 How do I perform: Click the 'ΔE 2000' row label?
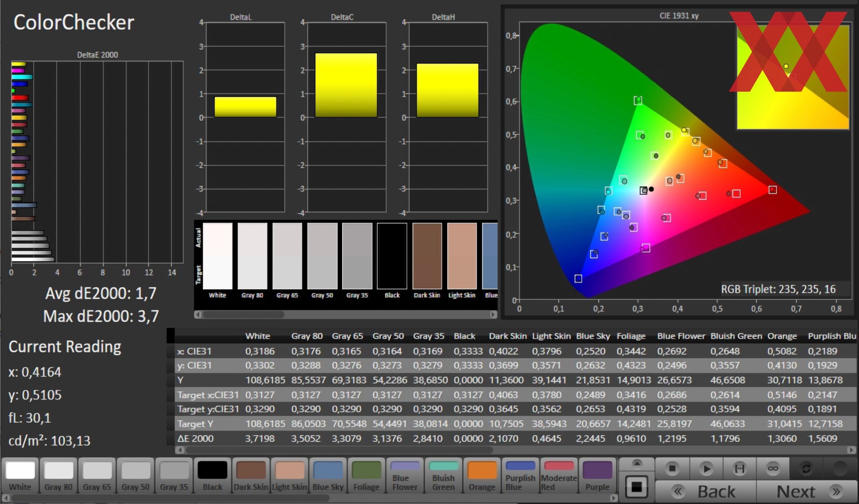(196, 439)
